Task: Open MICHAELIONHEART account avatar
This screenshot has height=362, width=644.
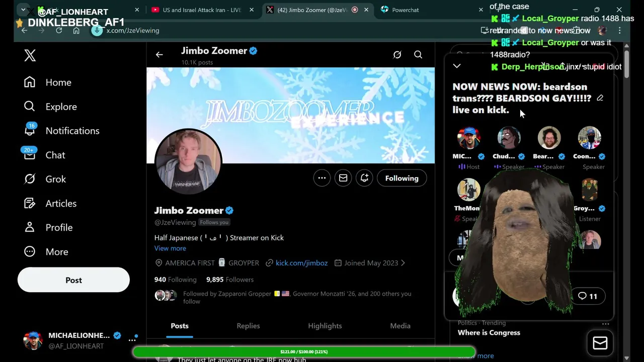Action: [x=33, y=340]
